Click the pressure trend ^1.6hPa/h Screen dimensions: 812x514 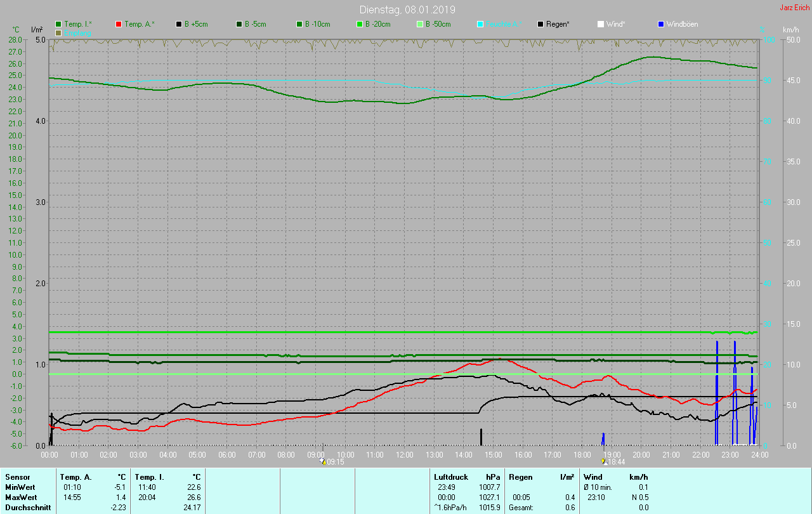pyautogui.click(x=451, y=507)
